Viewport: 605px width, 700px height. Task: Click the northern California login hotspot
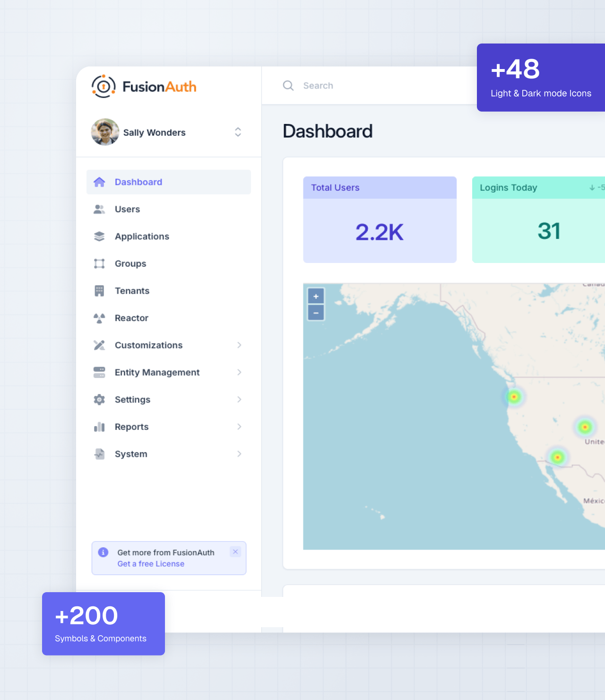tap(514, 397)
